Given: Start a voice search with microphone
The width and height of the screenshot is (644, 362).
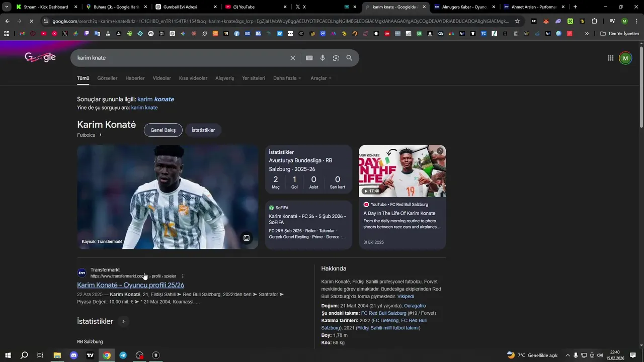Looking at the screenshot, I should coord(323,58).
